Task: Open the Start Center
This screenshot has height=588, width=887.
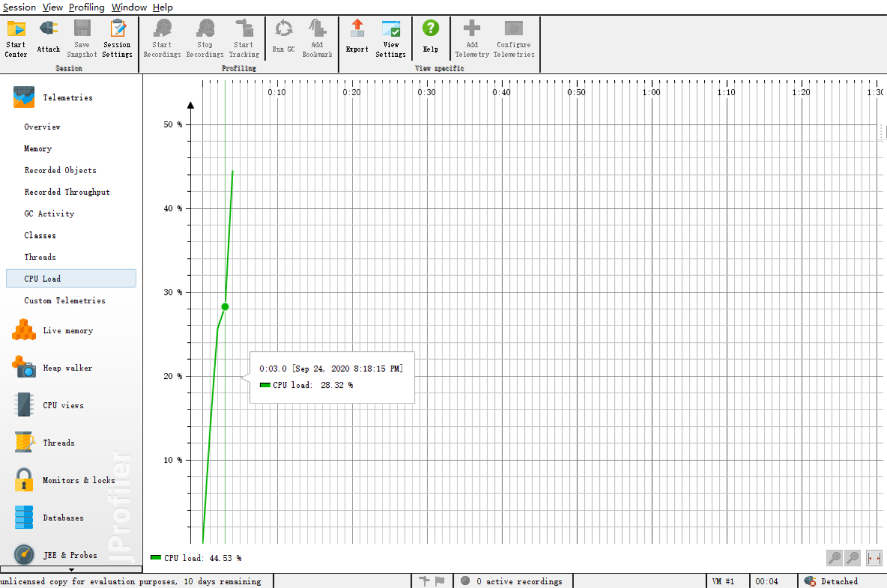Action: (16, 38)
